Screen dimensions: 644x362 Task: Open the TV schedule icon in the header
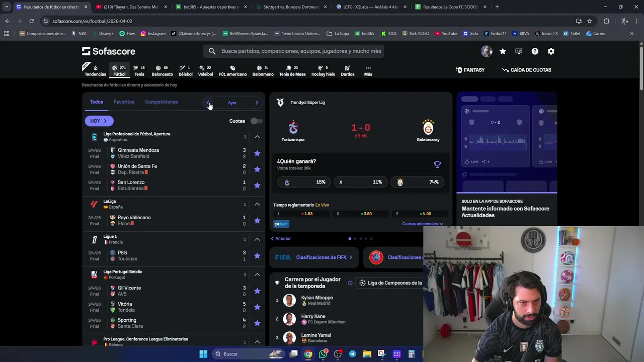coord(519,51)
